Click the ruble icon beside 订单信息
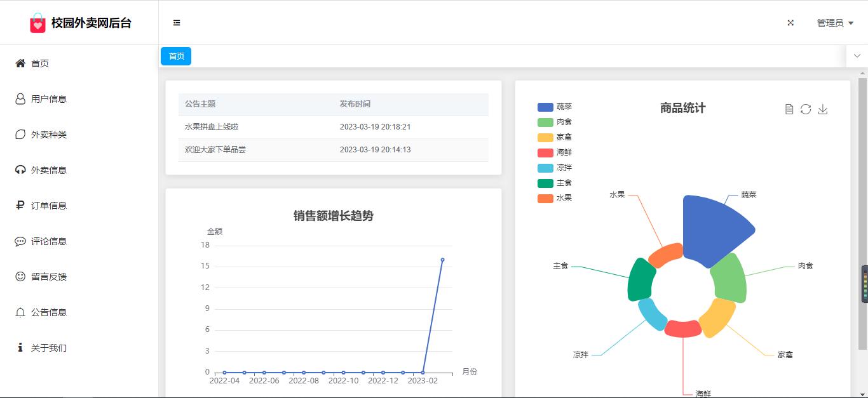 pyautogui.click(x=20, y=206)
